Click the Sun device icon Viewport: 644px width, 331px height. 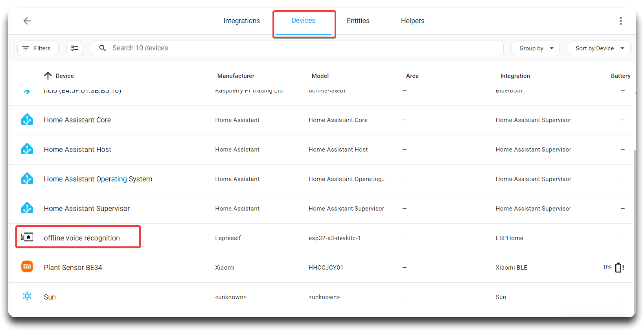coord(27,296)
